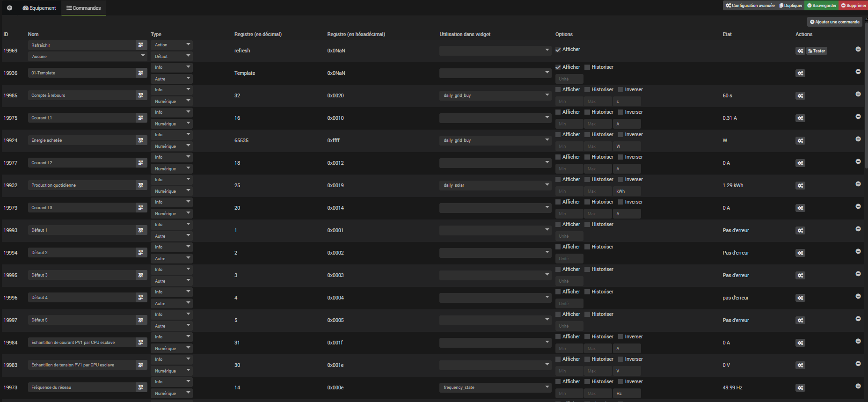Image resolution: width=868 pixels, height=402 pixels.
Task: Check Inverser for the Courant L2 command
Action: [620, 157]
